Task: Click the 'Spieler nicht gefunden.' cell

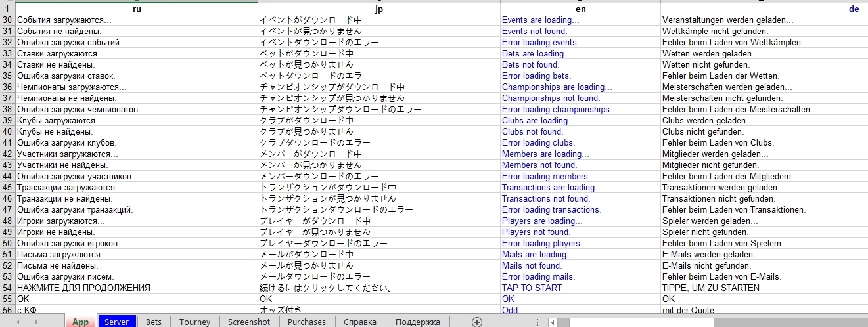Action: tap(706, 232)
